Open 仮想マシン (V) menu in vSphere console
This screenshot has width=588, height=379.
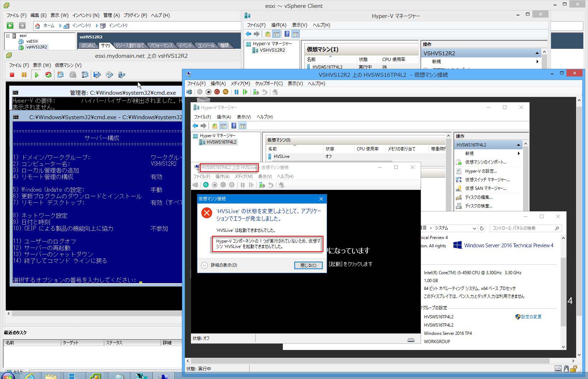click(68, 65)
